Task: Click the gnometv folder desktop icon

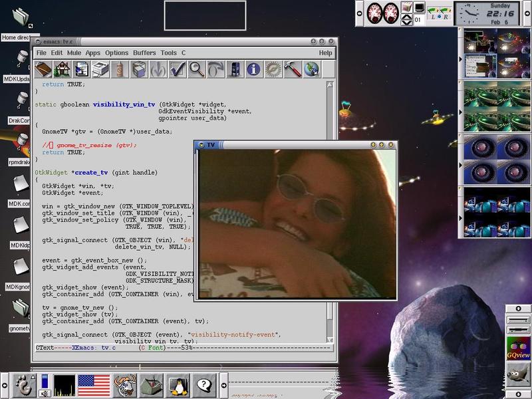Action: pos(21,308)
